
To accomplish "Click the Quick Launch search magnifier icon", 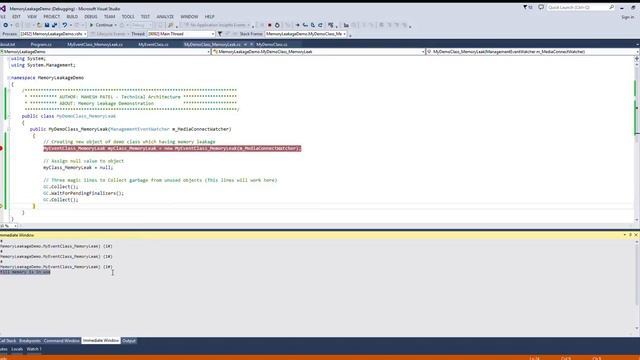I will pos(611,7).
